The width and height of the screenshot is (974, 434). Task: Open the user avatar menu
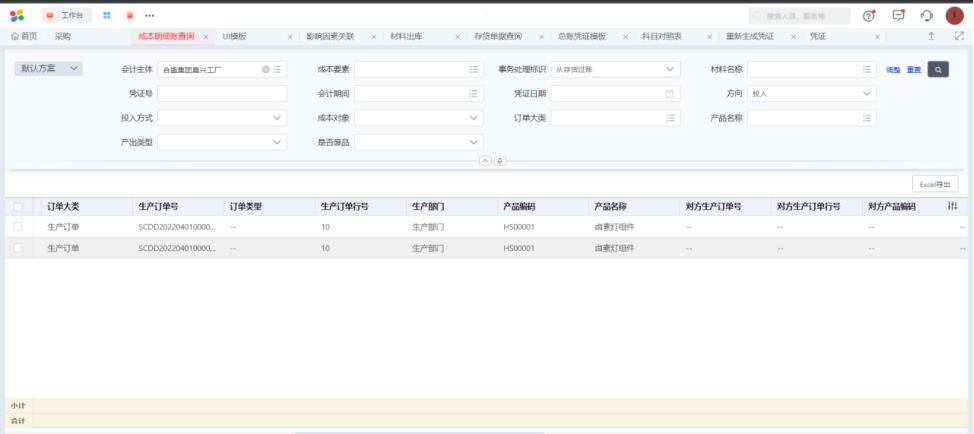click(x=955, y=16)
